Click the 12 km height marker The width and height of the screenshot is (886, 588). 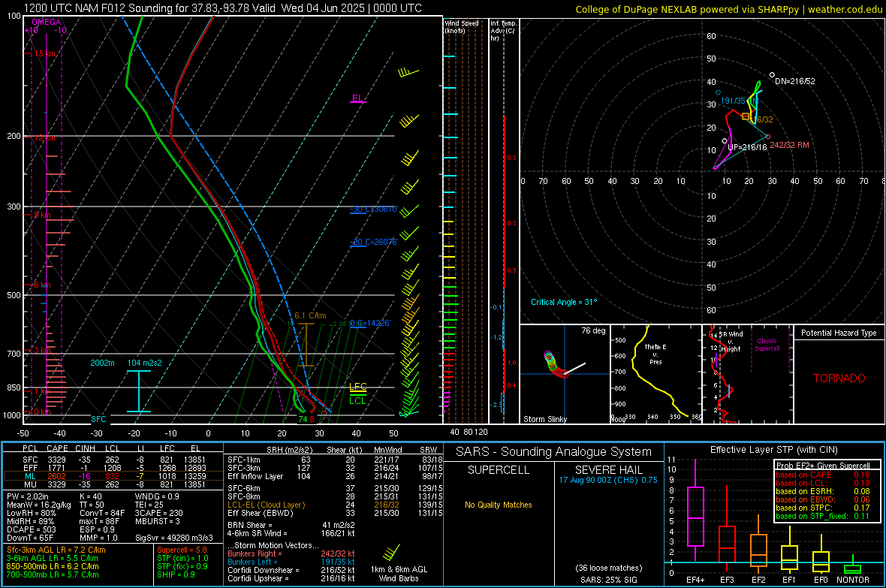point(44,138)
